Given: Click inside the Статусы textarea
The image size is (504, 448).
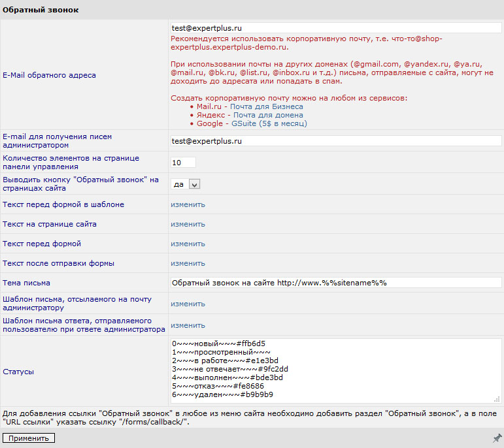Looking at the screenshot, I should [336, 371].
